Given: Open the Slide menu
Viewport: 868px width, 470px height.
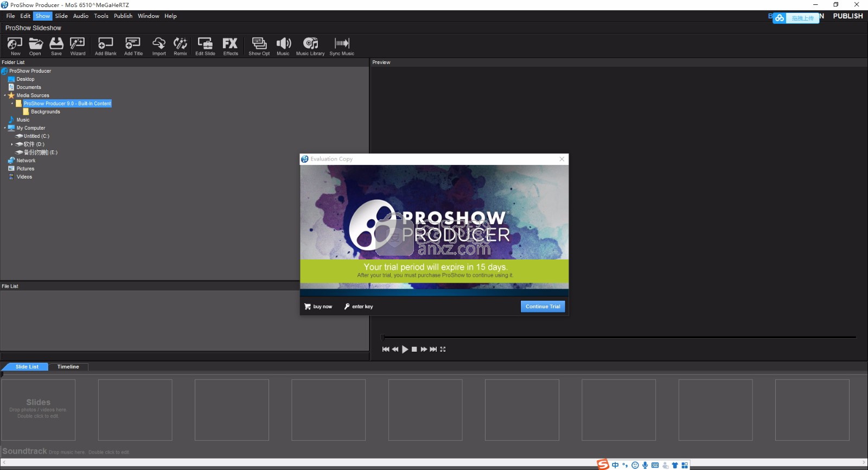Looking at the screenshot, I should 61,16.
